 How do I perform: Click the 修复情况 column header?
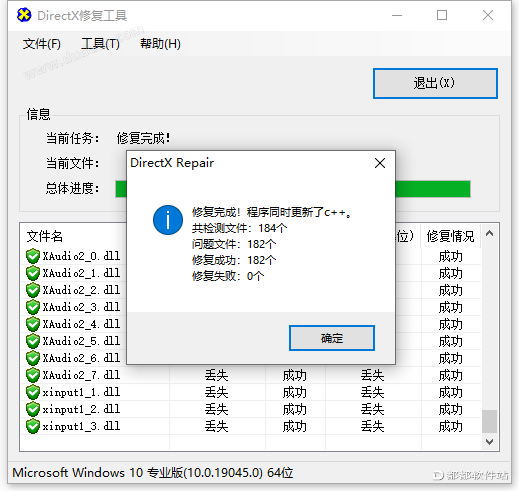tap(450, 236)
